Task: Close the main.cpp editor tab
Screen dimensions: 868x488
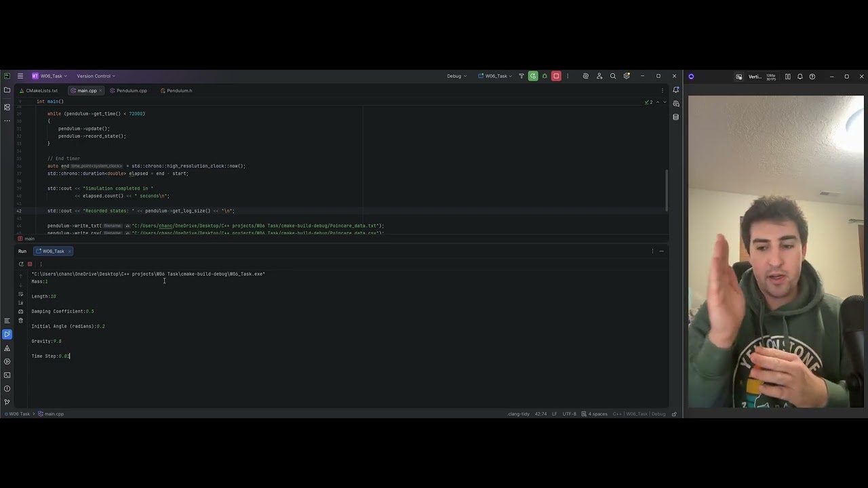Action: point(100,91)
